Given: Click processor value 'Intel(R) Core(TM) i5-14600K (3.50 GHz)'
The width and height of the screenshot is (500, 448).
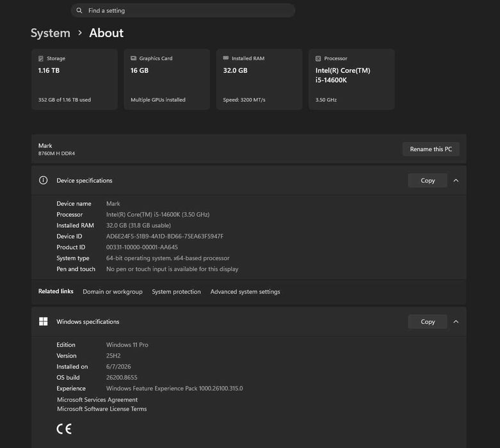Looking at the screenshot, I should click(158, 214).
